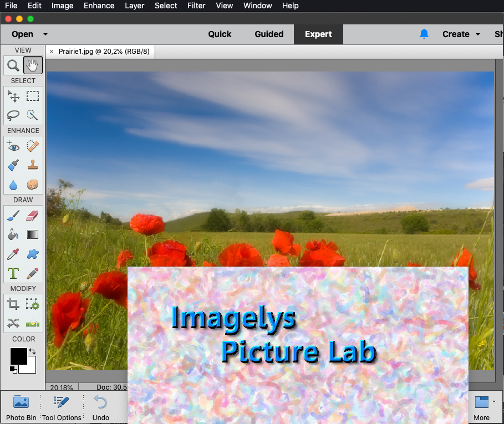This screenshot has height=424, width=504.
Task: Select the Rectangular Marquee tool
Action: pyautogui.click(x=33, y=96)
